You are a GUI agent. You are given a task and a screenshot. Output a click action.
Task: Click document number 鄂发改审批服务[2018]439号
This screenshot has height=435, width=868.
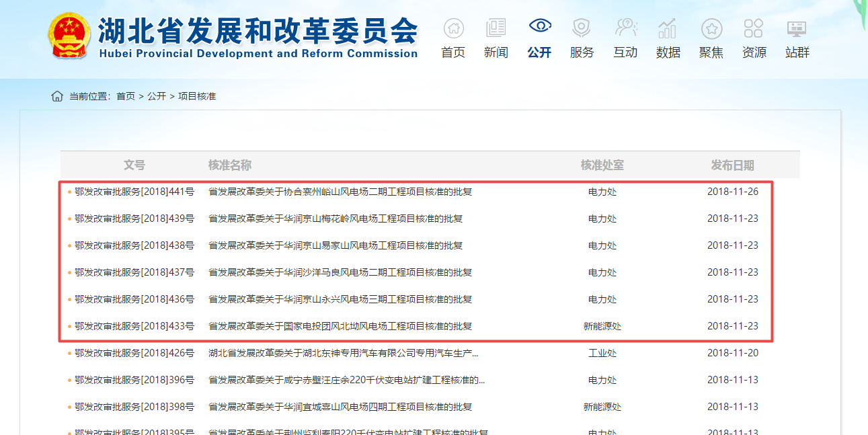click(x=134, y=219)
